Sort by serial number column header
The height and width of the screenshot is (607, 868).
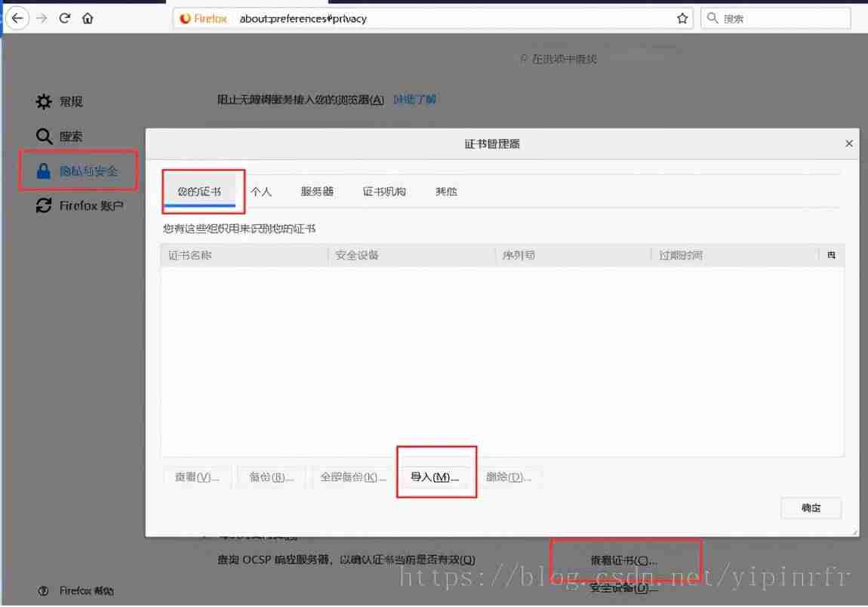click(573, 255)
